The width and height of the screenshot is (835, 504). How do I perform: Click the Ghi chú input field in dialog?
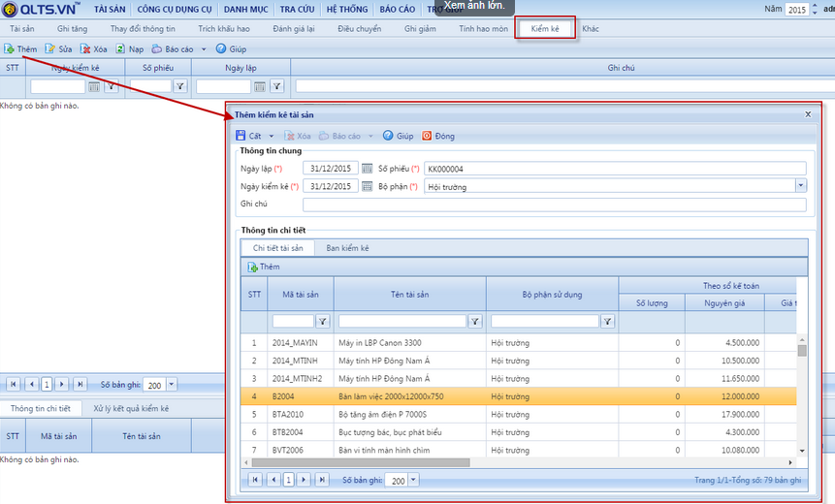click(555, 205)
